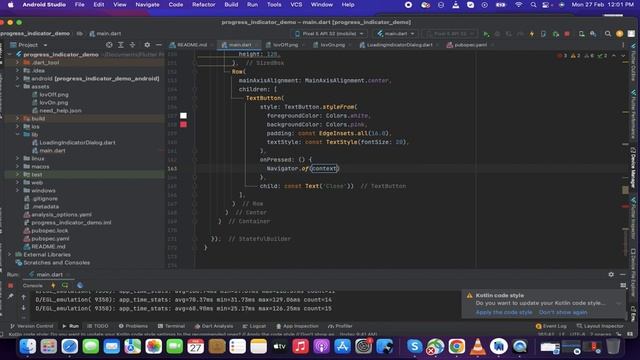Click the red Stop icon in top toolbar

click(567, 34)
